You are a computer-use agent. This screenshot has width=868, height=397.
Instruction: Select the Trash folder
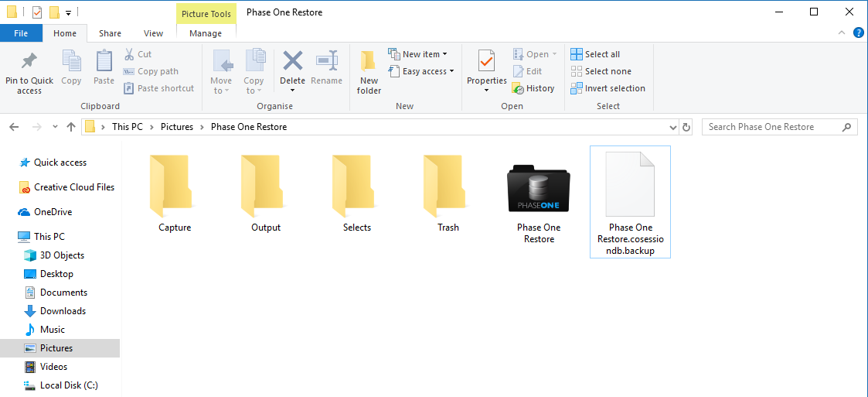(x=448, y=191)
